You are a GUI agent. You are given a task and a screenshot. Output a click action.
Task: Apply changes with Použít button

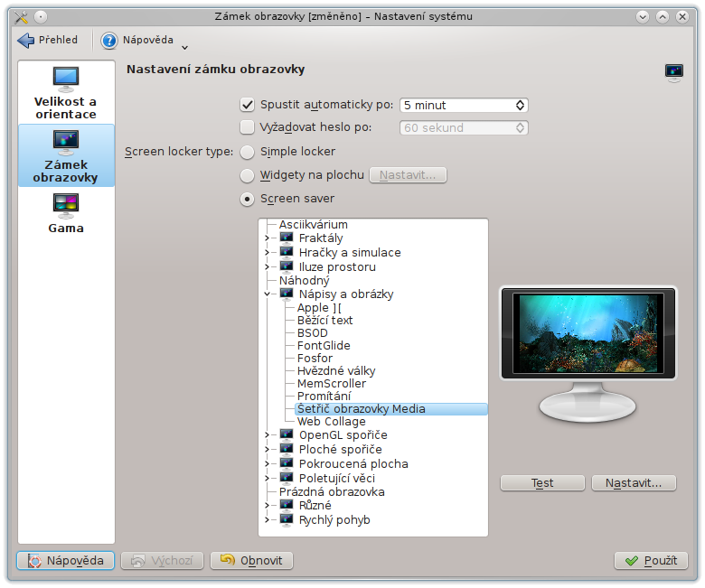click(651, 560)
